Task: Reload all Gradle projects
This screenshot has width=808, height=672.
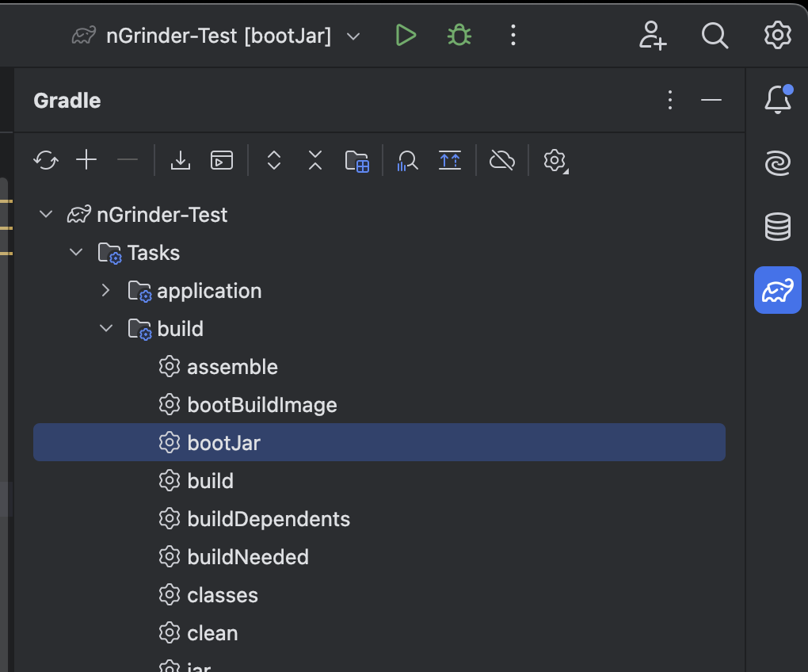Action: (46, 160)
